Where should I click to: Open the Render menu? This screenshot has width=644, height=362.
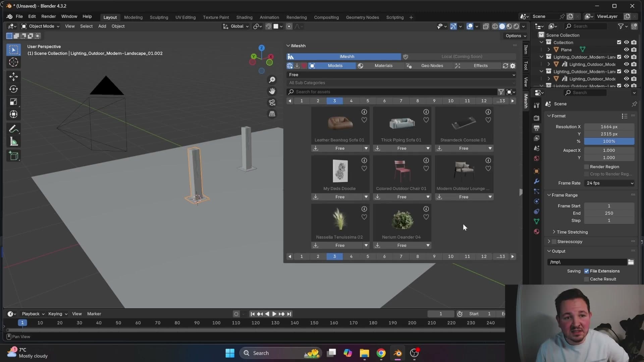(49, 16)
